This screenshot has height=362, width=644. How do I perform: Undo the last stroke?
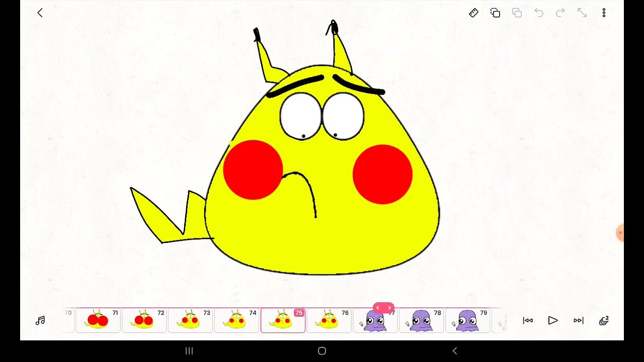(x=538, y=13)
